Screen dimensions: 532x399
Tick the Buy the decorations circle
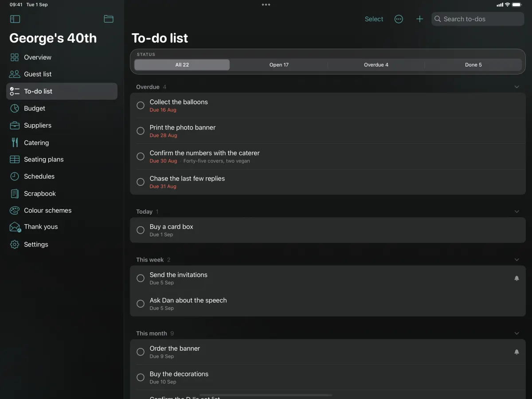(141, 377)
